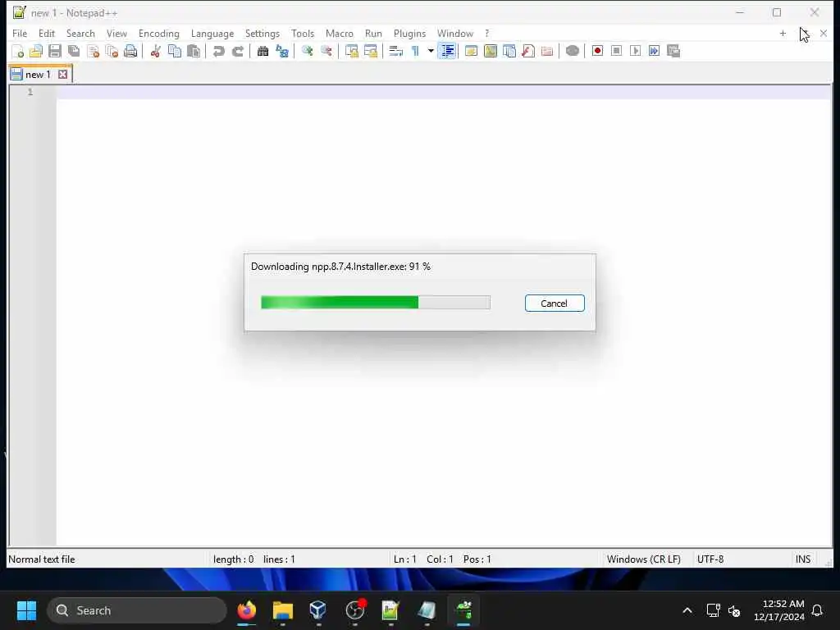Cancel the installer download
840x630 pixels.
click(x=555, y=304)
